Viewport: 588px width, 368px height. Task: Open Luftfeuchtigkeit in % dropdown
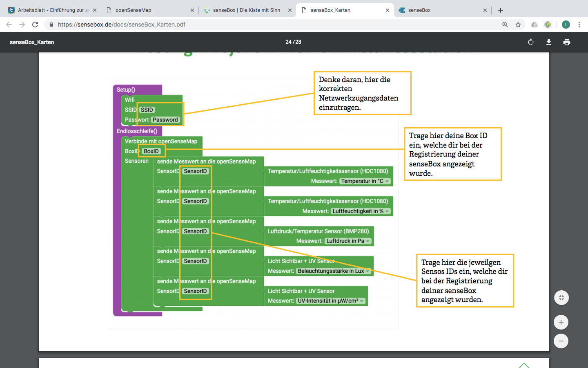point(361,211)
